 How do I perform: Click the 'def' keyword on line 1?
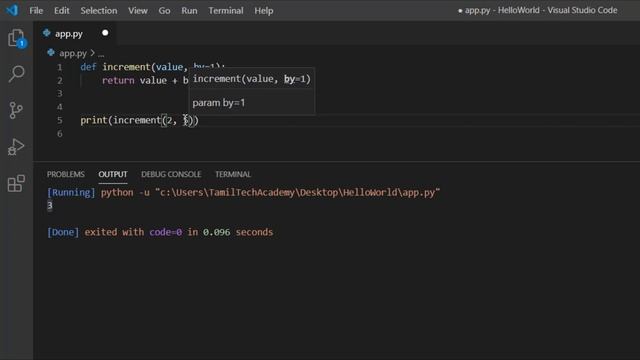(88, 67)
